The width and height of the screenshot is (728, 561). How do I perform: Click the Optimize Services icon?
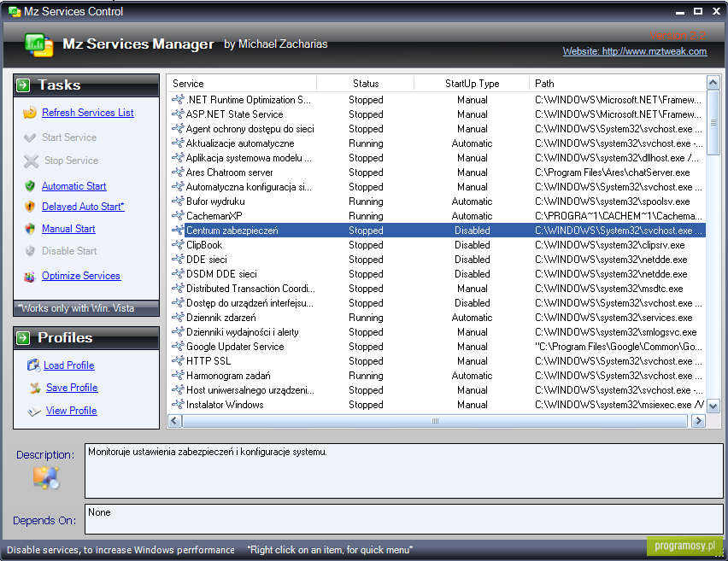30,277
